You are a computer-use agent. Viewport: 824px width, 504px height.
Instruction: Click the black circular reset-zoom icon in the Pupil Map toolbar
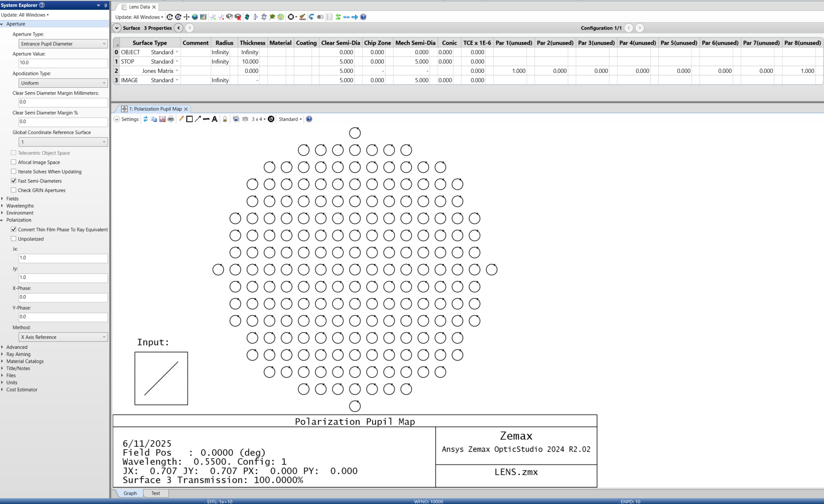tap(271, 119)
